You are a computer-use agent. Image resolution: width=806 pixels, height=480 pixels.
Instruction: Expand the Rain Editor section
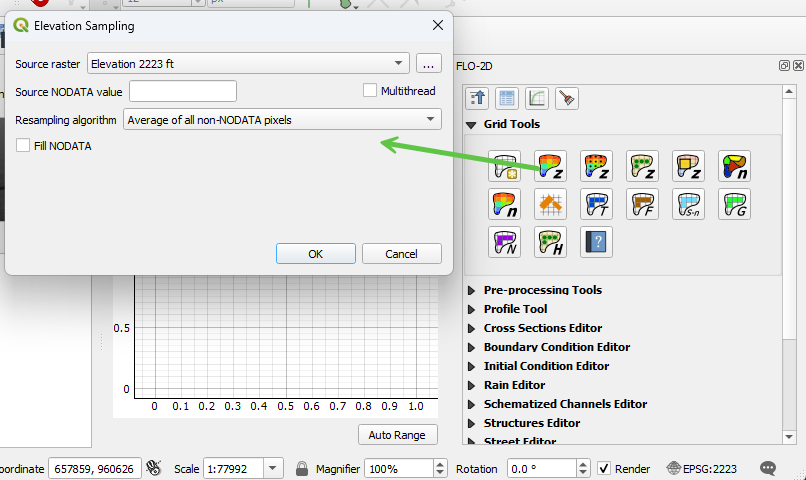coord(471,385)
